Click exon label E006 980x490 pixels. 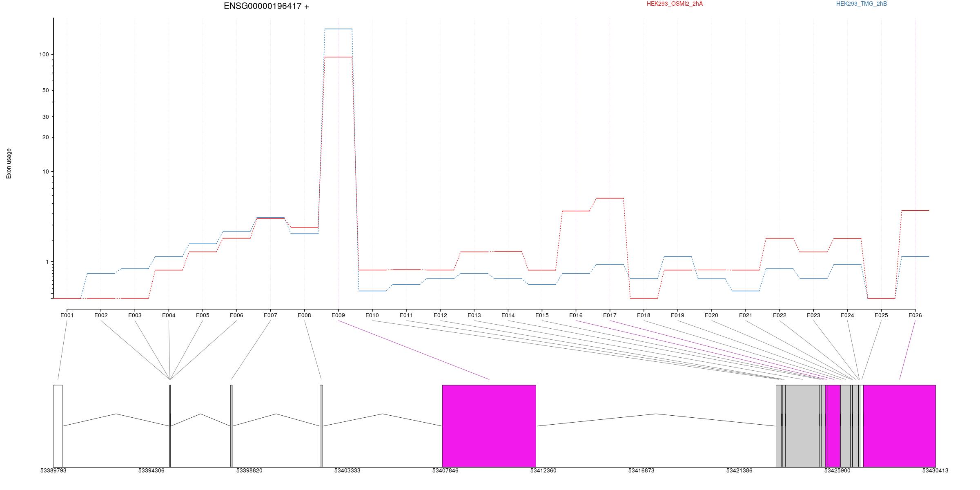click(x=236, y=315)
